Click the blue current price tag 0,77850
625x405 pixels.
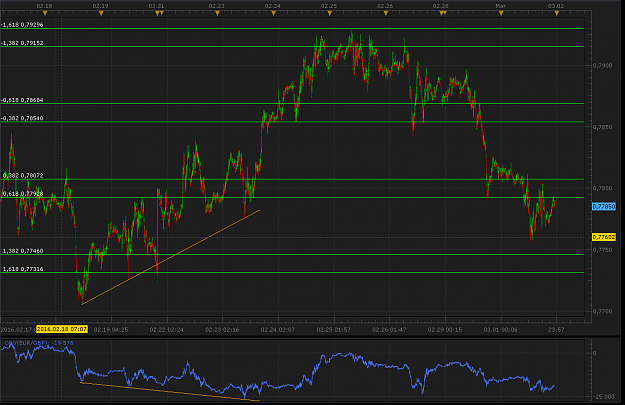[x=604, y=206]
